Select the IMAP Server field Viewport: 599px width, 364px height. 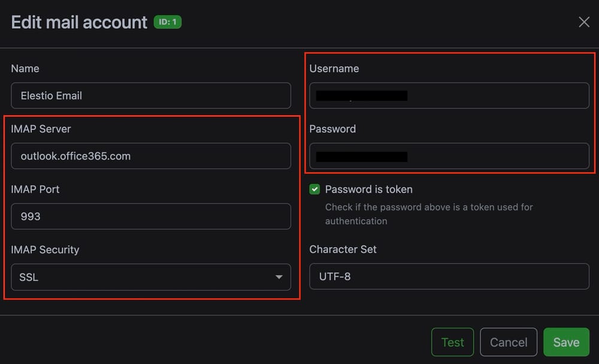point(150,156)
